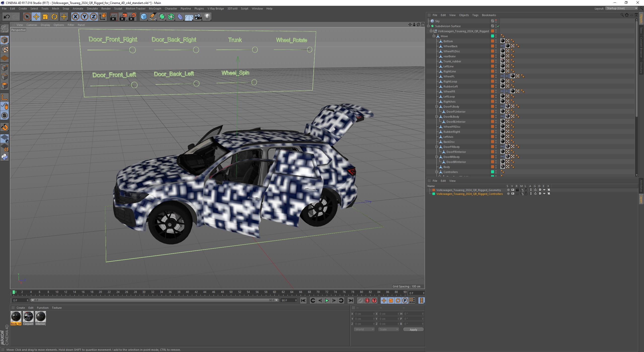The height and width of the screenshot is (352, 644).
Task: Collapse the Move null hierarchy
Action: [x=434, y=36]
